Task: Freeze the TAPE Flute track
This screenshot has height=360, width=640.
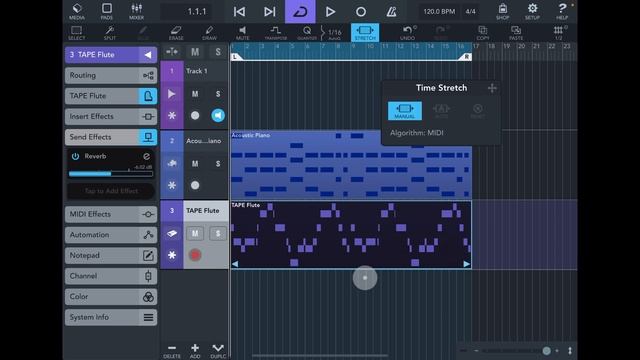Action: [172, 255]
